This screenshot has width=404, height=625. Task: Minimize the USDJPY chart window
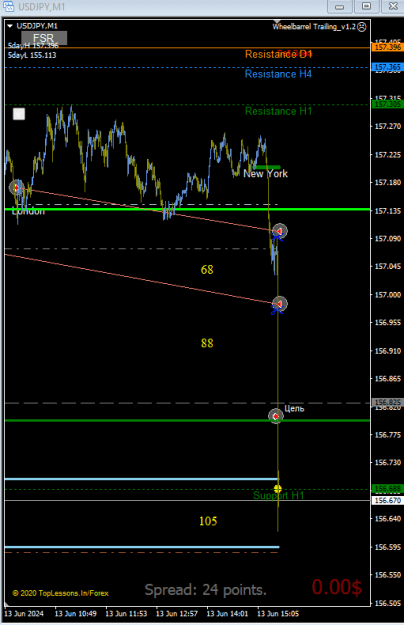click(339, 6)
